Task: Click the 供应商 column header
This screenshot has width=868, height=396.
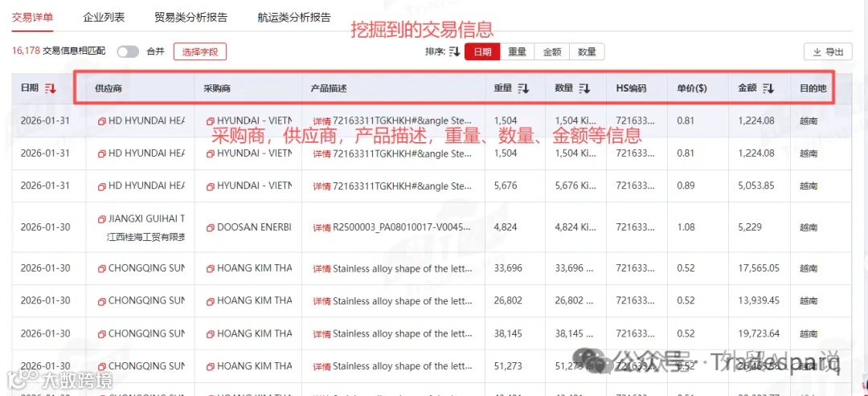Action: tap(108, 88)
